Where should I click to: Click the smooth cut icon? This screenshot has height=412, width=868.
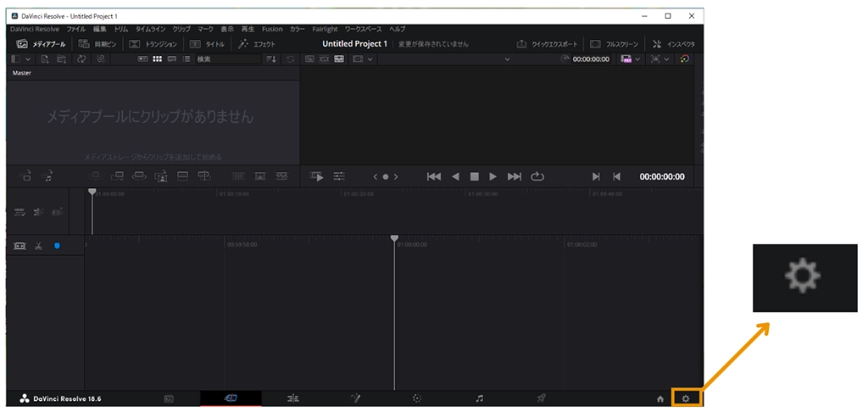tap(282, 176)
